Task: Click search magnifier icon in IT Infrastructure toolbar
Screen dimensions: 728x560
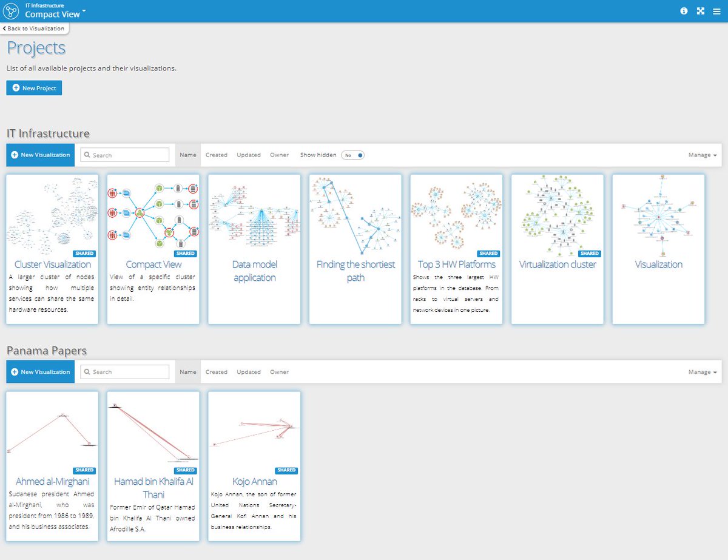Action: (x=87, y=155)
